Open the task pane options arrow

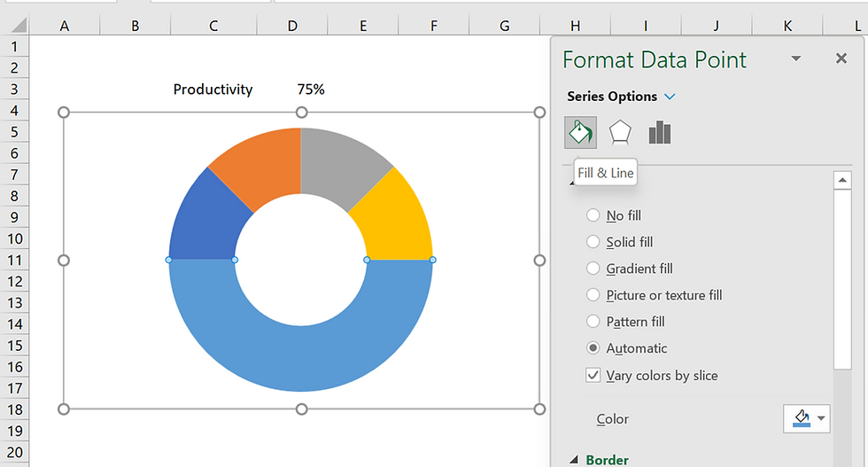pos(795,58)
